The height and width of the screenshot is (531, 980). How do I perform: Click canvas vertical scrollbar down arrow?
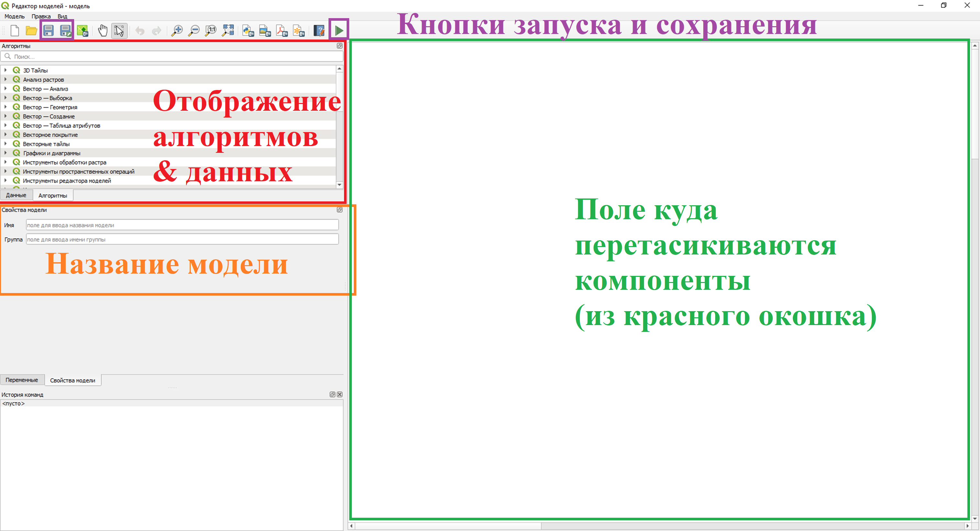[975, 518]
